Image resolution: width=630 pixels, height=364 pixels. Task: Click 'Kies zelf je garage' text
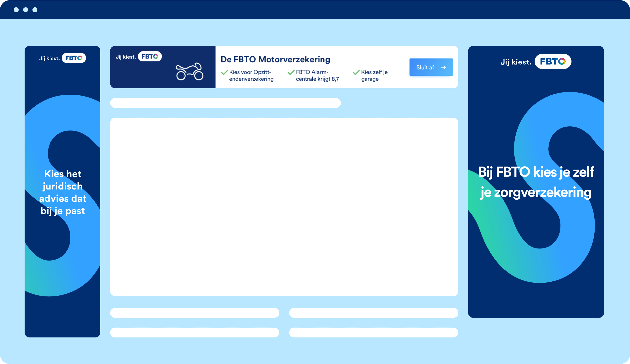coord(374,75)
